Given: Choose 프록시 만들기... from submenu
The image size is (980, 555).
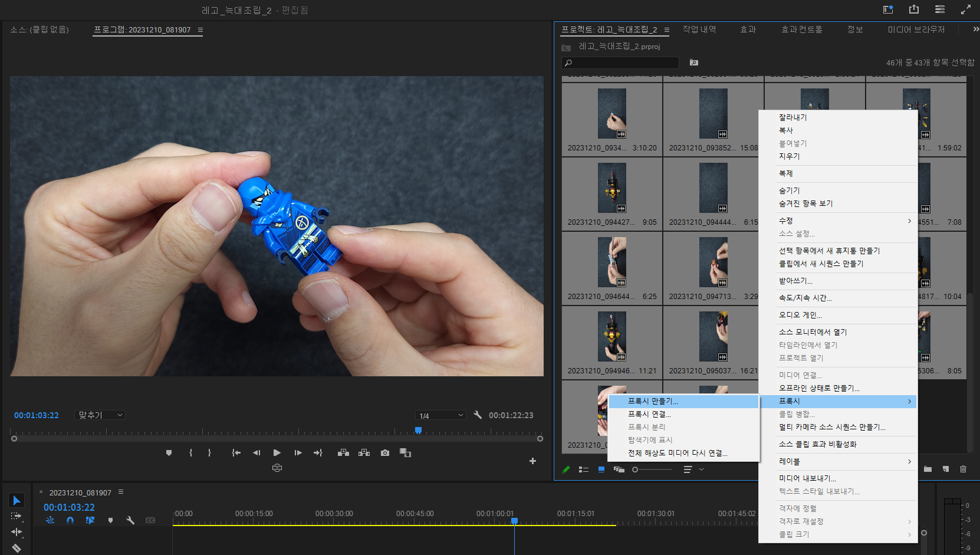Looking at the screenshot, I should tap(684, 401).
